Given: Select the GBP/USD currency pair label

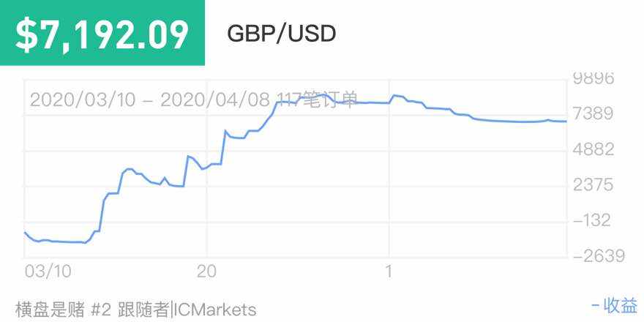Looking at the screenshot, I should (x=282, y=34).
